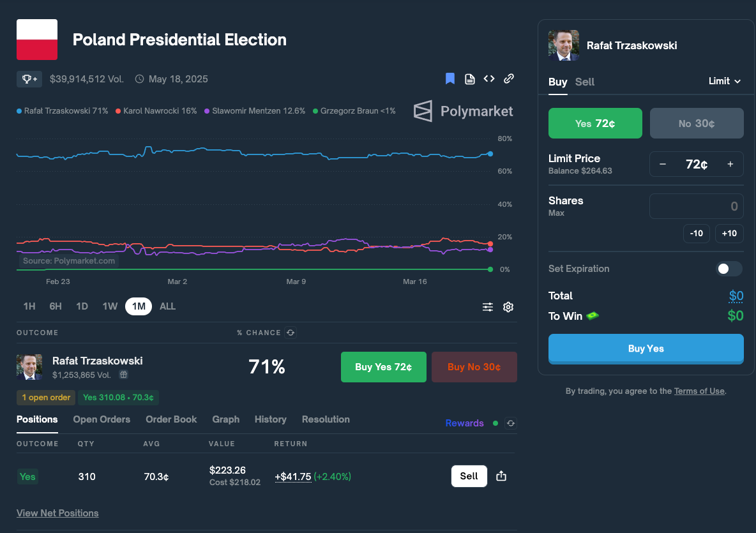This screenshot has width=756, height=533.
Task: Toggle the Set Expiration switch
Action: (x=729, y=269)
